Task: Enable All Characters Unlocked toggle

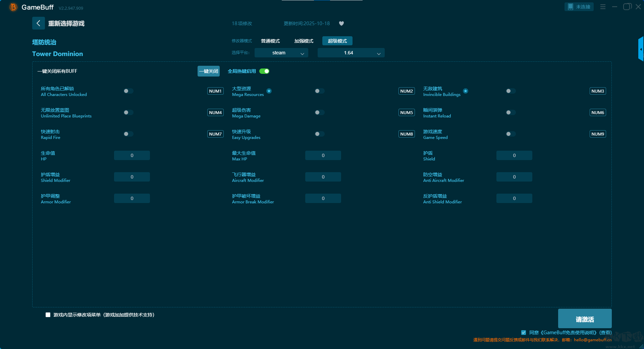Action: 128,91
